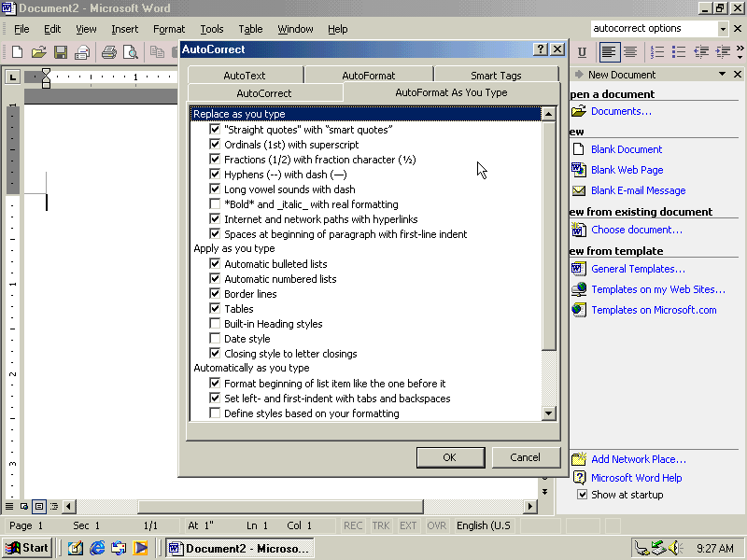
Task: Click the New Blank Document toolbar icon
Action: click(x=17, y=52)
